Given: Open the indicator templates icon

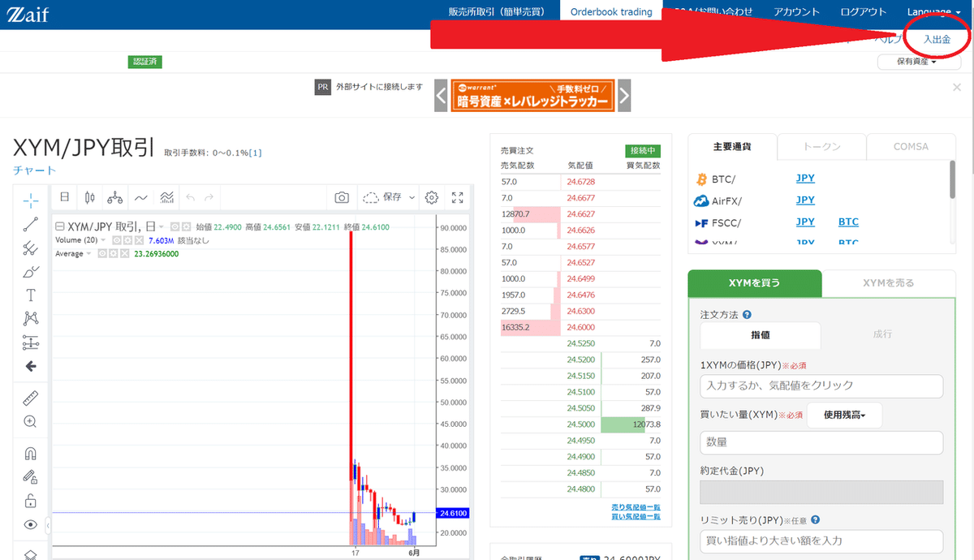Looking at the screenshot, I should coord(167,196).
